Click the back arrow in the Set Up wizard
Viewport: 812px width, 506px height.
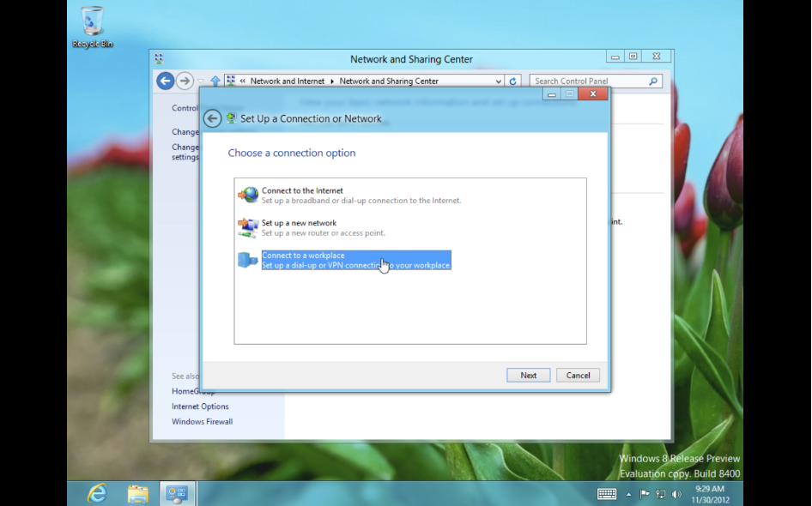(212, 119)
